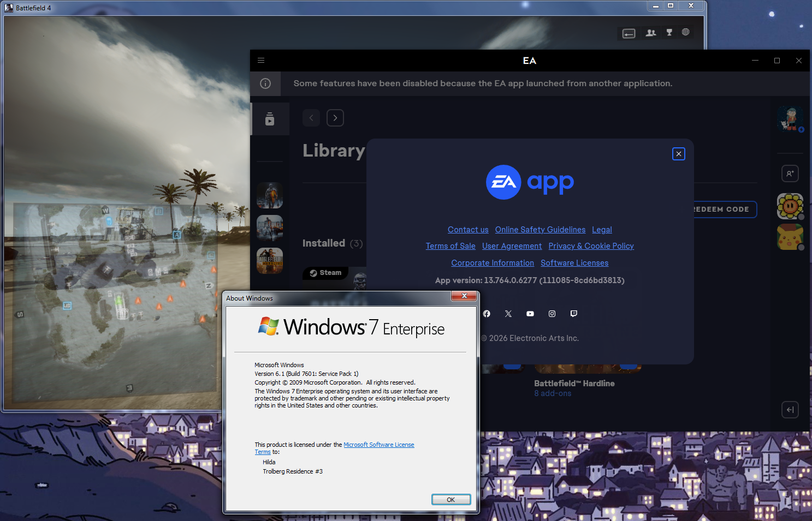Select the first game thumbnail in EA sidebar

270,195
